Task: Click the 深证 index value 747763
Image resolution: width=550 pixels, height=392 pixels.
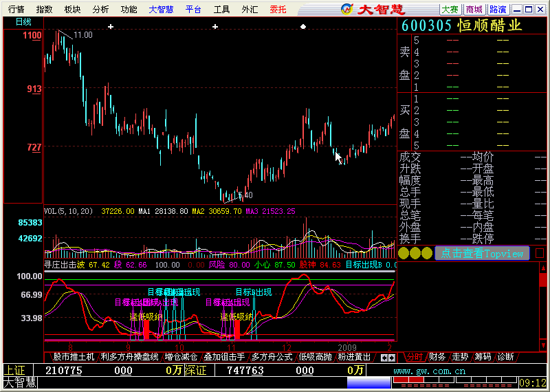Action: (x=245, y=371)
